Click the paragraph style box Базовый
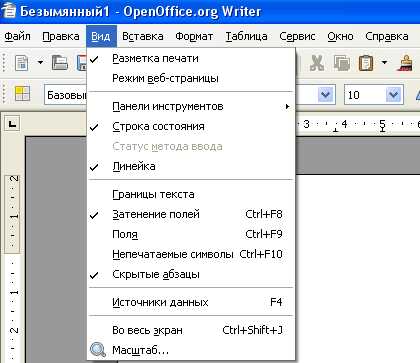Image resolution: width=420 pixels, height=363 pixels. pyautogui.click(x=66, y=95)
